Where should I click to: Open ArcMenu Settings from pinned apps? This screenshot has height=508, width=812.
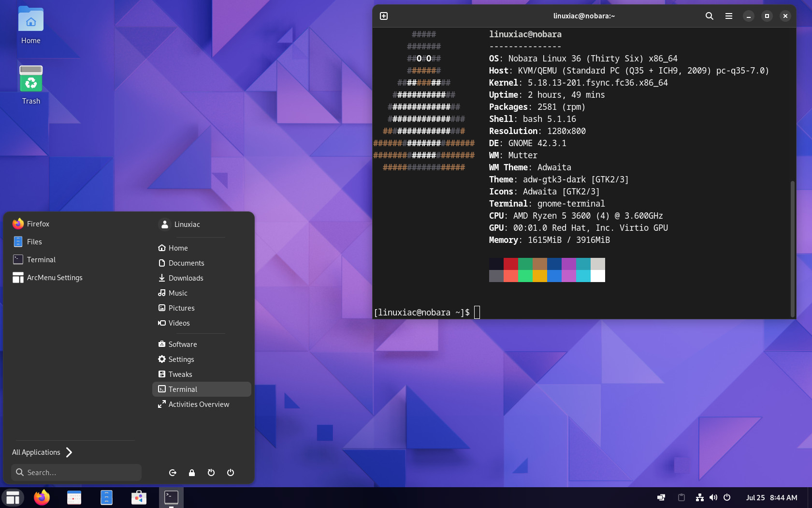[x=54, y=278]
